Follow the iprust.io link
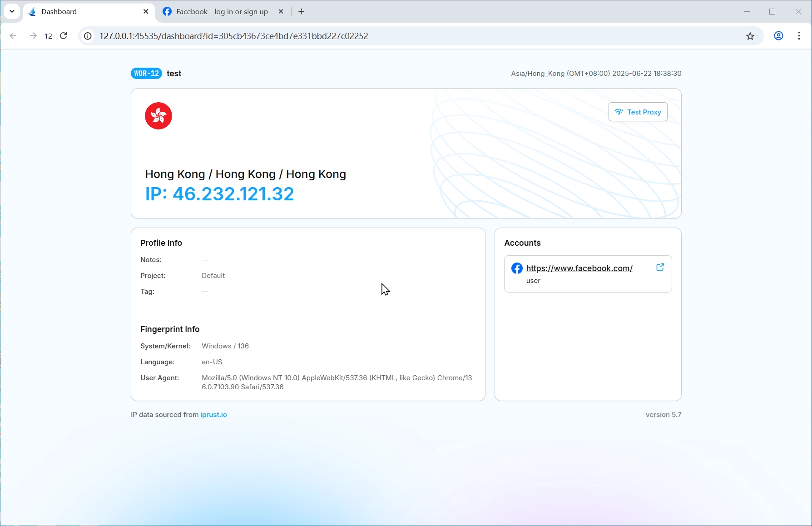The width and height of the screenshot is (812, 526). coord(213,415)
